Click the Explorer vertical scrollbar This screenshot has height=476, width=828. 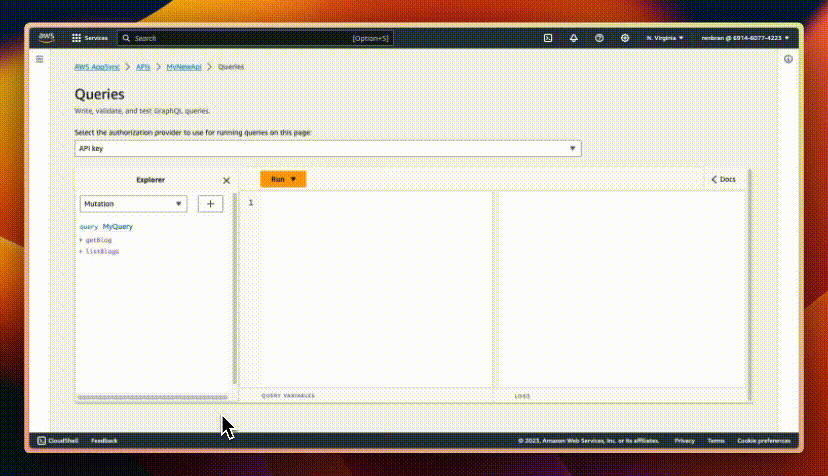234,288
